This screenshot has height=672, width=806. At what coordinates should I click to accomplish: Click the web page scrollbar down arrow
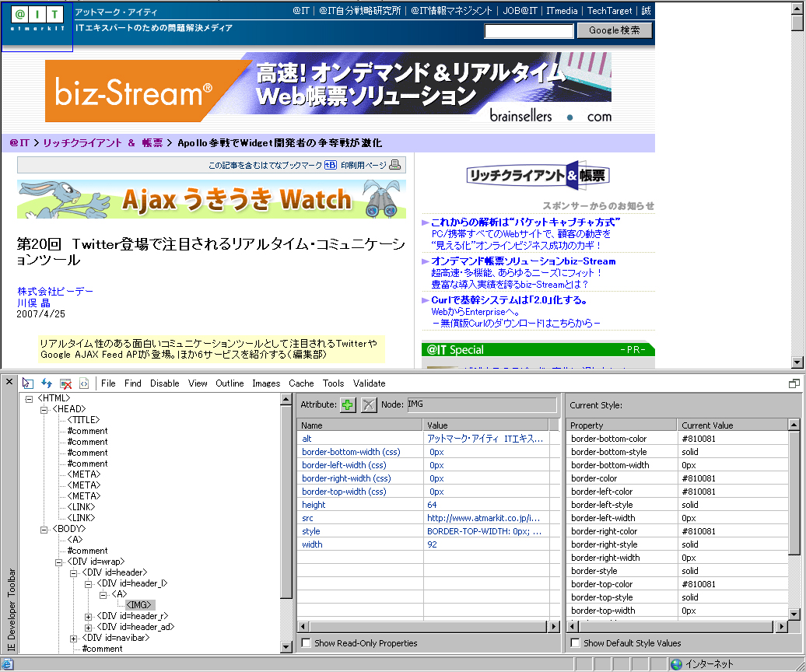tap(797, 362)
